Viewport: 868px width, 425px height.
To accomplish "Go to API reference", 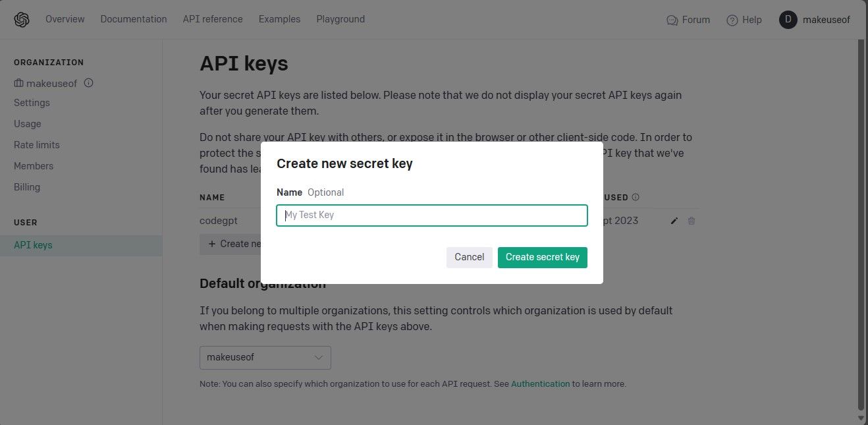I will tap(212, 19).
